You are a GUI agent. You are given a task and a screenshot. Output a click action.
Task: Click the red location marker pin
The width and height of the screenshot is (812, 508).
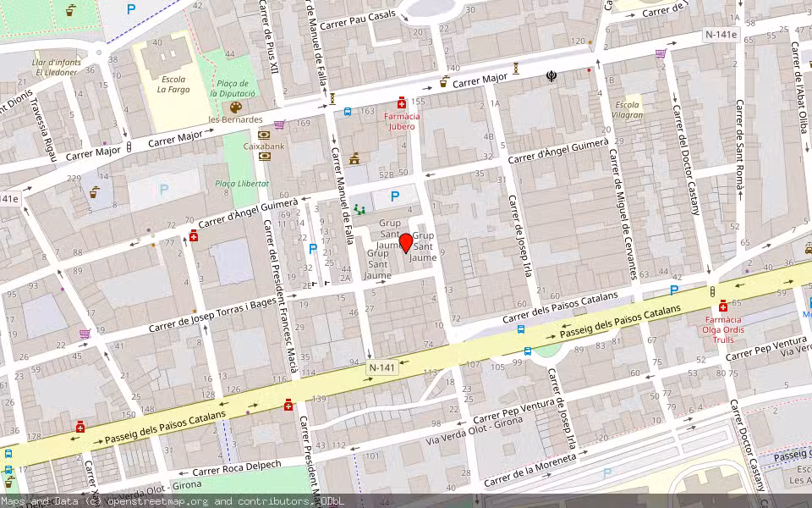pyautogui.click(x=406, y=243)
